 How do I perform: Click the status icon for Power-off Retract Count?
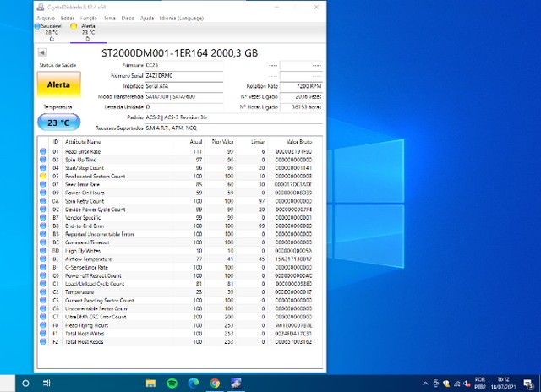pos(43,275)
